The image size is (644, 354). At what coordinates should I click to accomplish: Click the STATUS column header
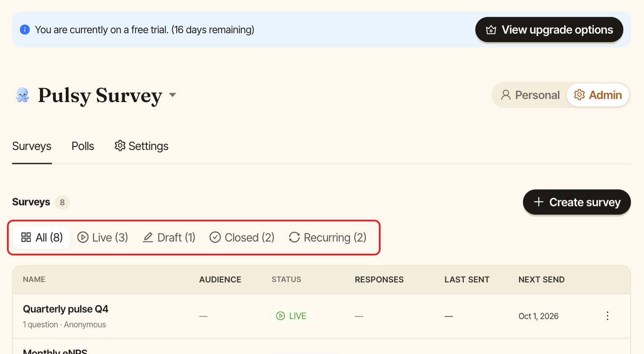286,279
